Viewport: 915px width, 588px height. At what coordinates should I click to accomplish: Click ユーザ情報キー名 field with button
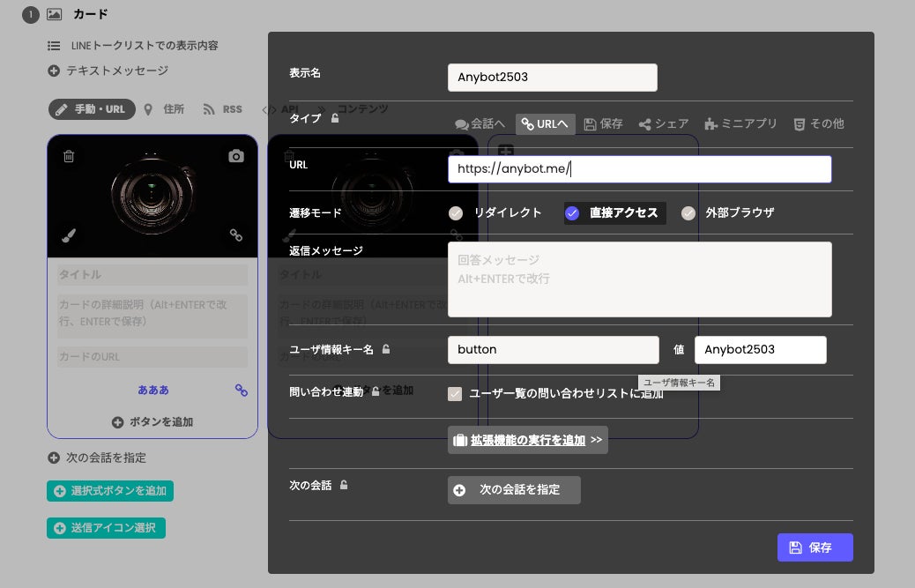coord(554,350)
